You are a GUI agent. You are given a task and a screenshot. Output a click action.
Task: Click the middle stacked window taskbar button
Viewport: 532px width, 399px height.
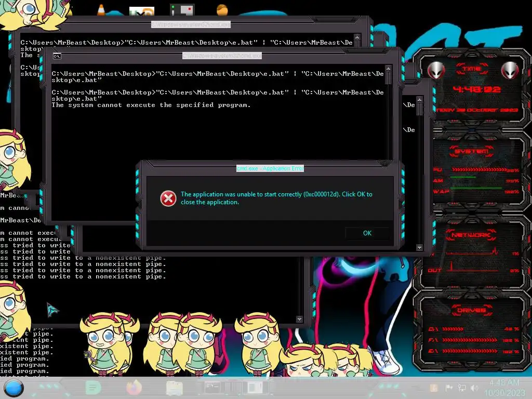pyautogui.click(x=233, y=388)
